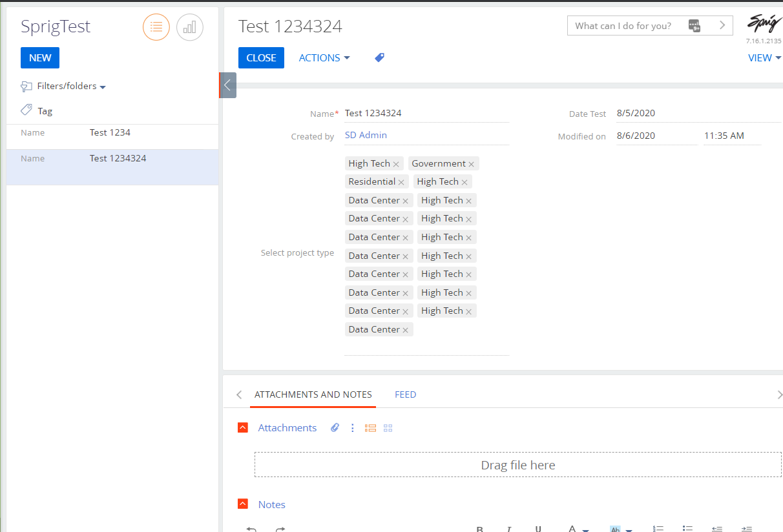Collapse the Attachments section

[x=243, y=427]
